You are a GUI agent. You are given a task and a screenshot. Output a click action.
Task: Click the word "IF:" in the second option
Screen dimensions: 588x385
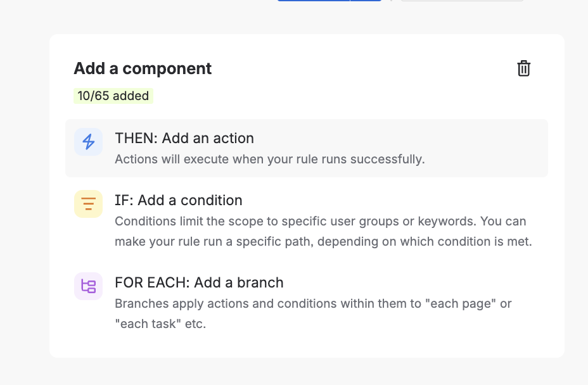(124, 200)
